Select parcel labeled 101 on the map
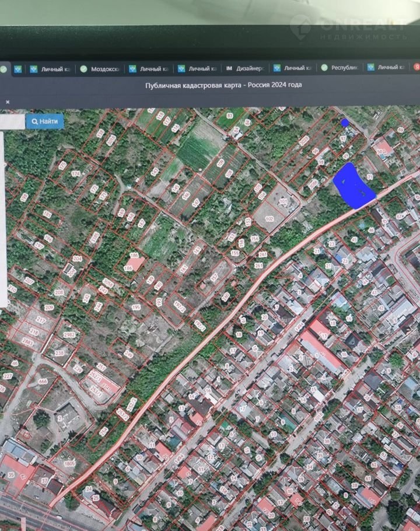The image size is (420, 531). coord(283,202)
